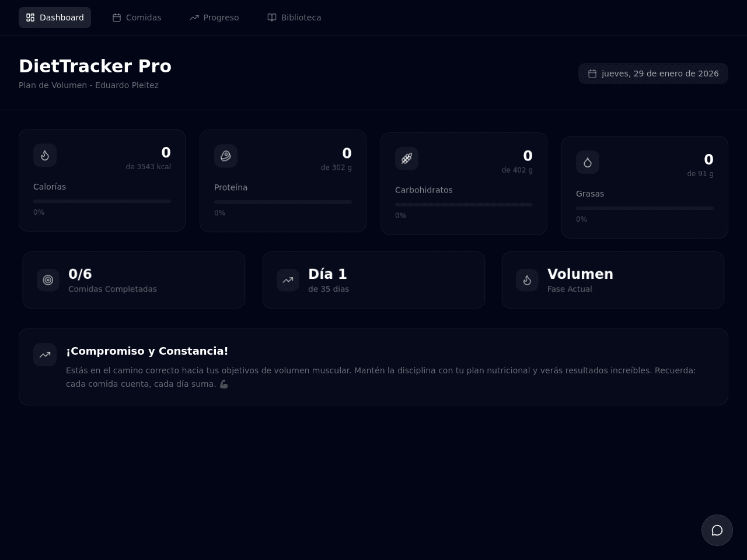Click the Progreso trending arrow icon
Screen dimensions: 747x560
click(194, 17)
